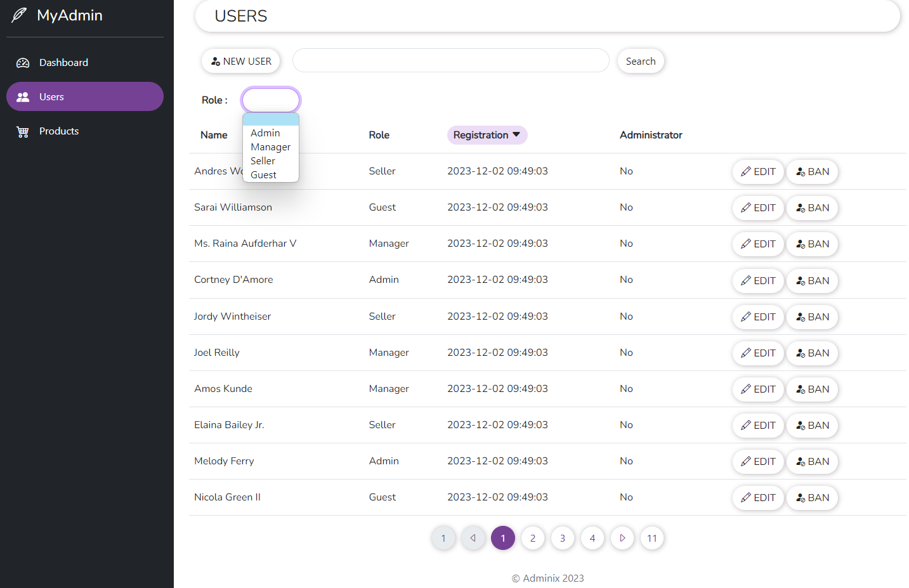Image resolution: width=909 pixels, height=588 pixels.
Task: Click the name Amos Kunde
Action: tap(223, 389)
